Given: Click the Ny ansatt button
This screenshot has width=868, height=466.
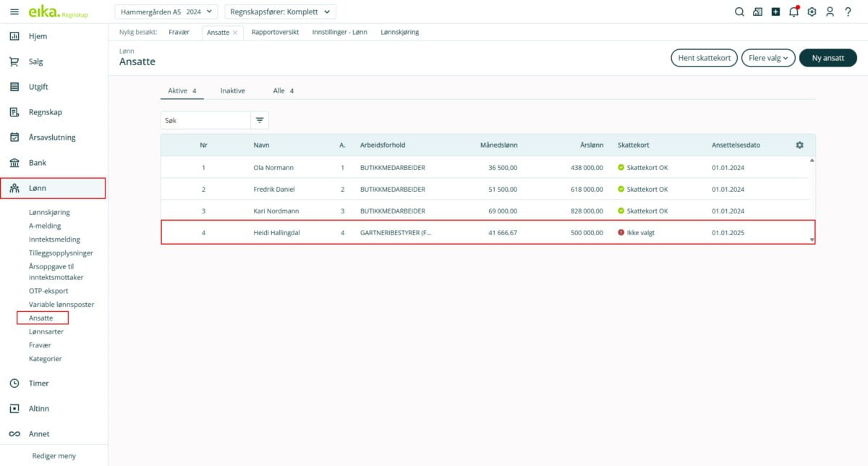Looking at the screenshot, I should tap(827, 58).
